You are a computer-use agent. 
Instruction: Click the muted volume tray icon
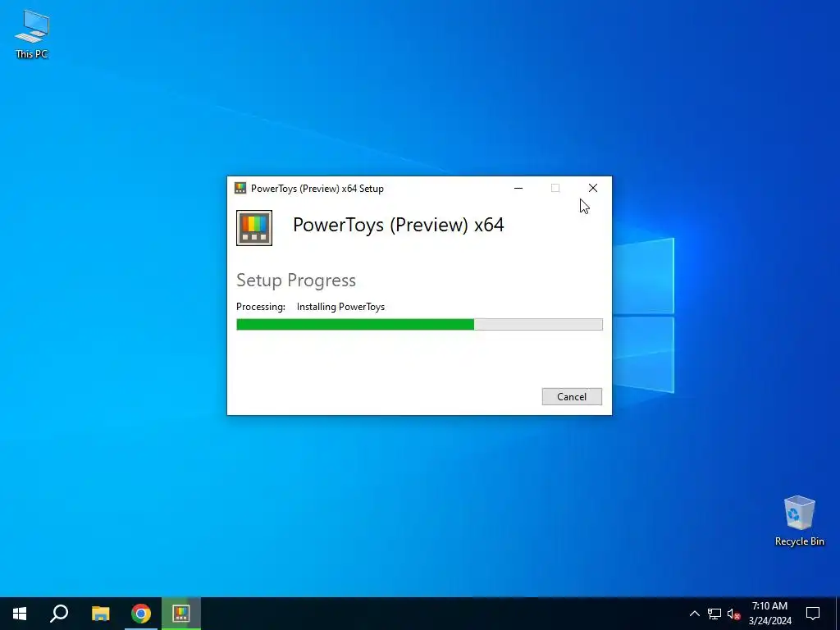click(733, 614)
